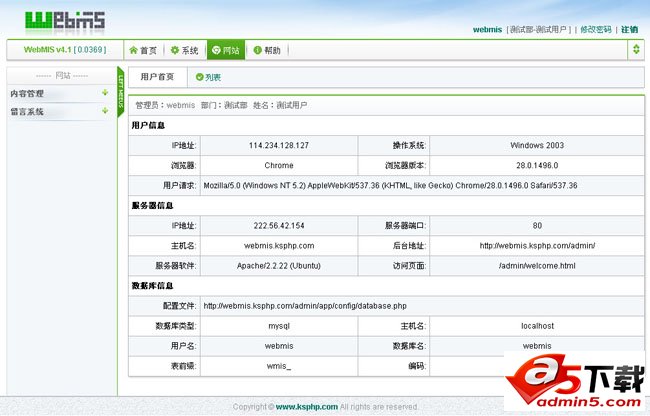
Task: Click the Chrome browser value
Action: 279,165
